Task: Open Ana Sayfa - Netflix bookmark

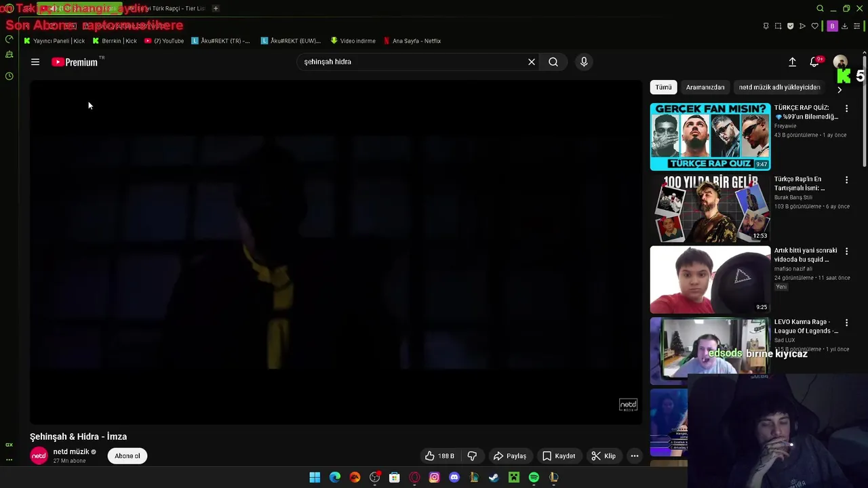Action: coord(412,41)
